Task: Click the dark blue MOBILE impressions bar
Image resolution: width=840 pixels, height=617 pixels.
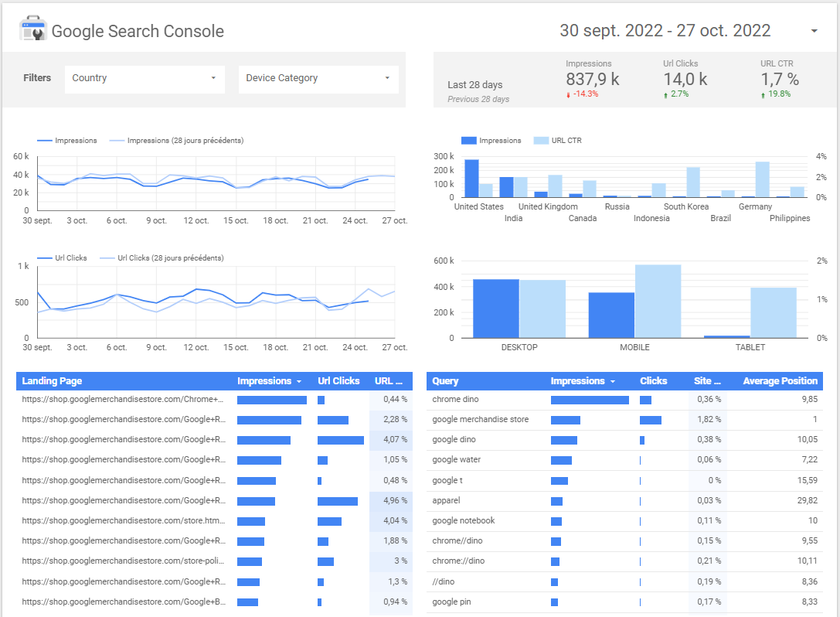Action: 611,315
